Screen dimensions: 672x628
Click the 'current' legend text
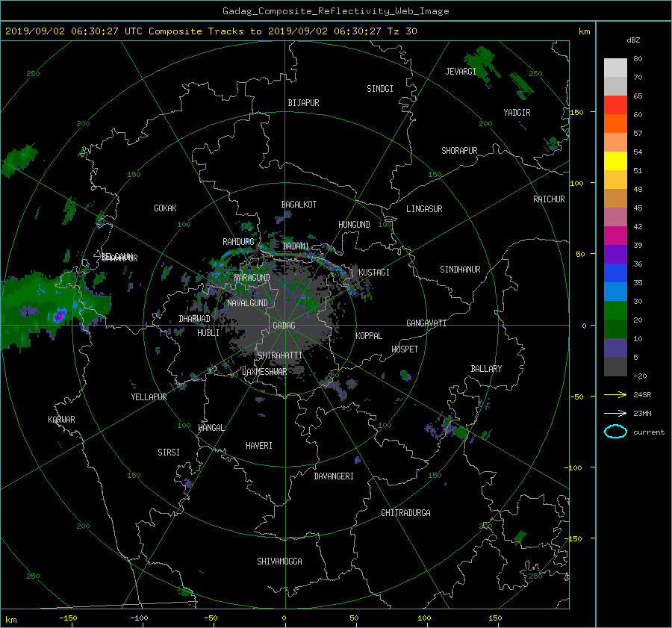coord(649,432)
